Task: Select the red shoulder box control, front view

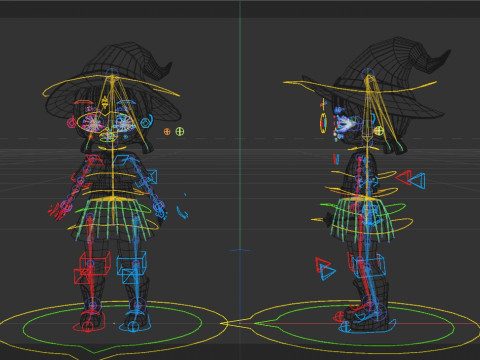Action: (94, 160)
